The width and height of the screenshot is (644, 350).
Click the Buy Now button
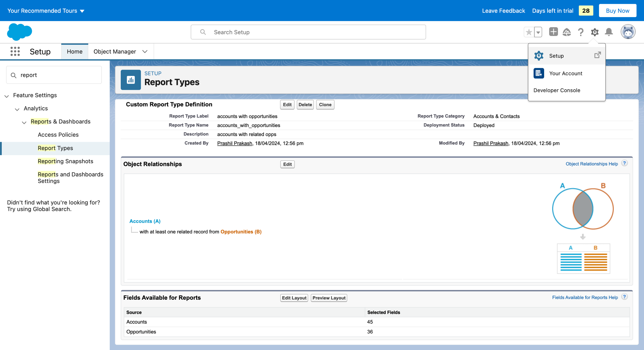617,11
